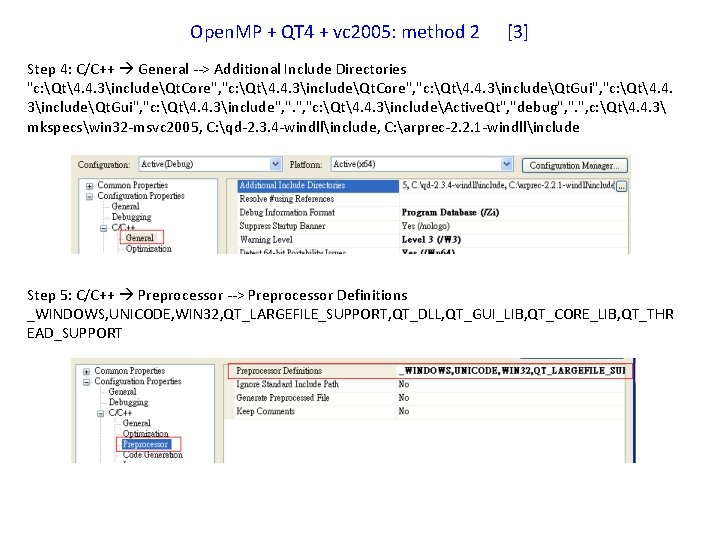Viewport: 720px width, 540px height.
Task: Click the Level 3 (/W3) value
Action: tap(431, 240)
